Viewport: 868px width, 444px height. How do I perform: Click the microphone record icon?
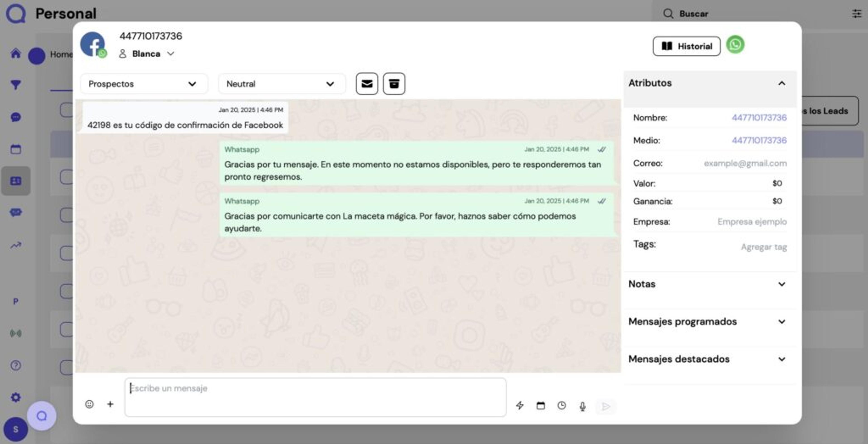pos(583,406)
